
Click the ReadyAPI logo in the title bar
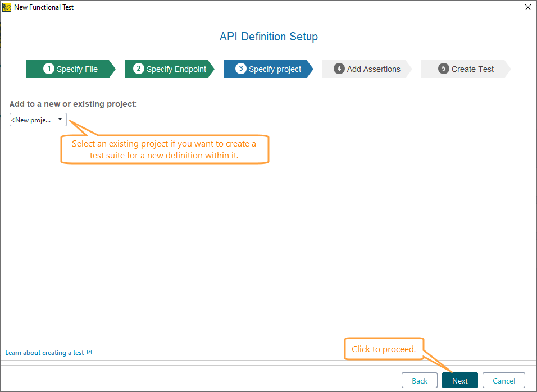click(x=8, y=7)
